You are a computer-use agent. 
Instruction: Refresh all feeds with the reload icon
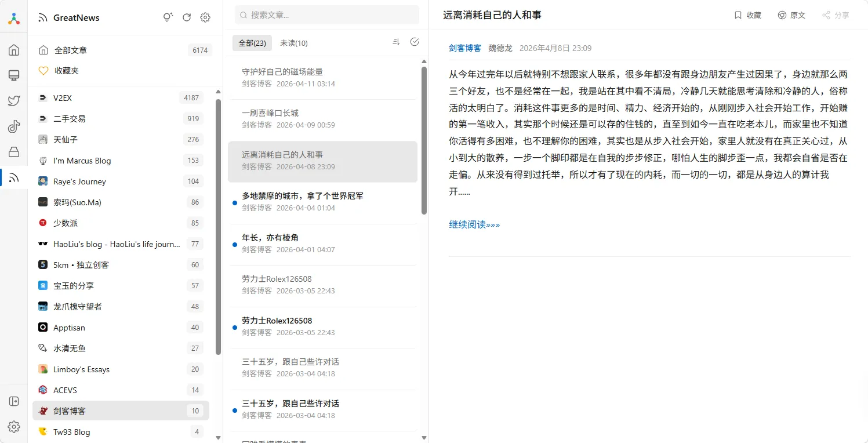(x=186, y=17)
